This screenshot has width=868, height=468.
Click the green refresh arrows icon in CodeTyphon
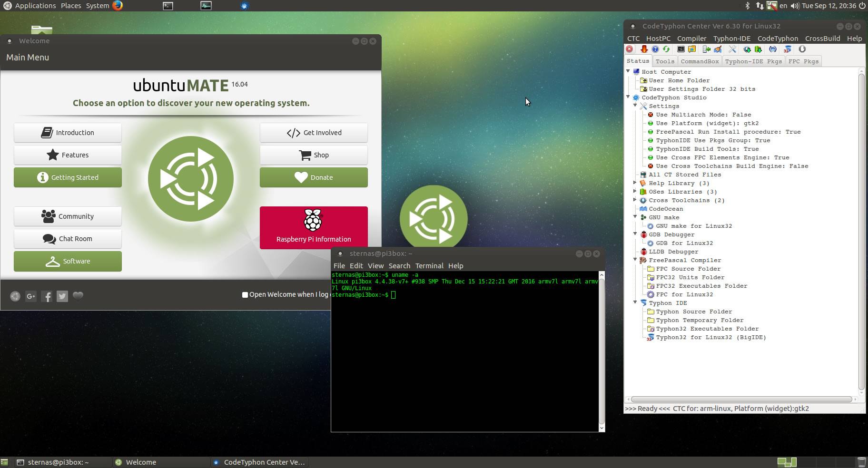[x=666, y=49]
